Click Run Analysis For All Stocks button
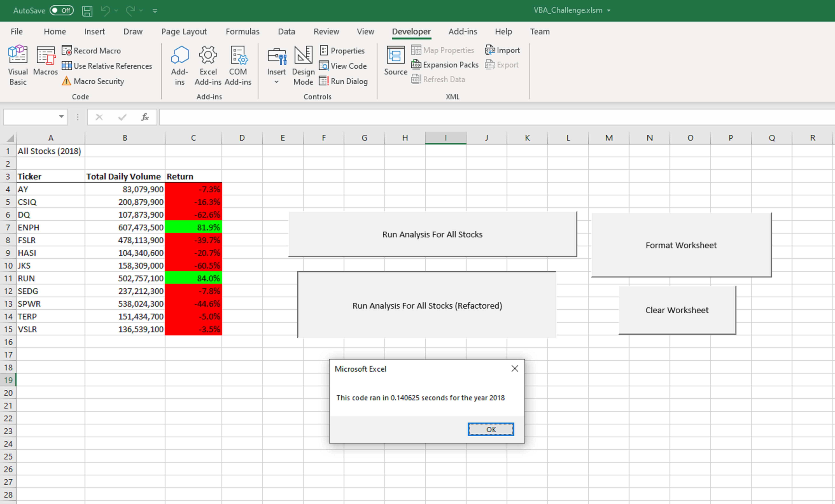The image size is (835, 504). [432, 234]
